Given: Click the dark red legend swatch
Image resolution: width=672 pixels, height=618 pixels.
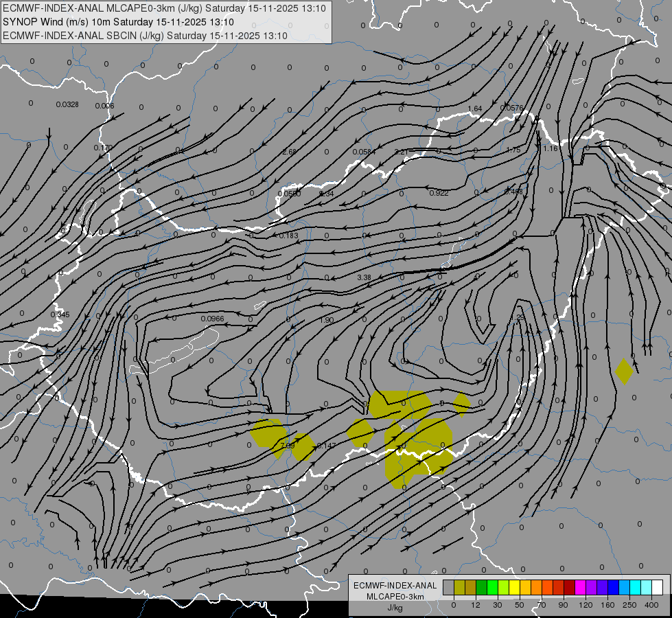Looking at the screenshot, I should pyautogui.click(x=569, y=588).
